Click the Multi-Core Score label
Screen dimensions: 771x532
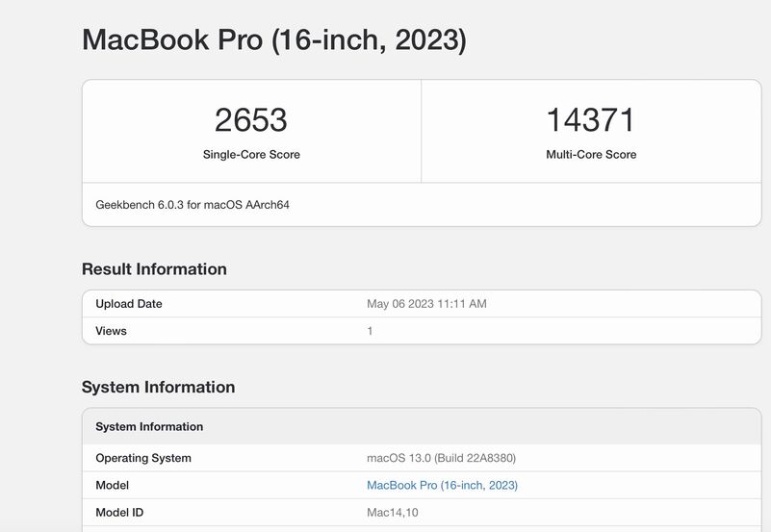[591, 154]
